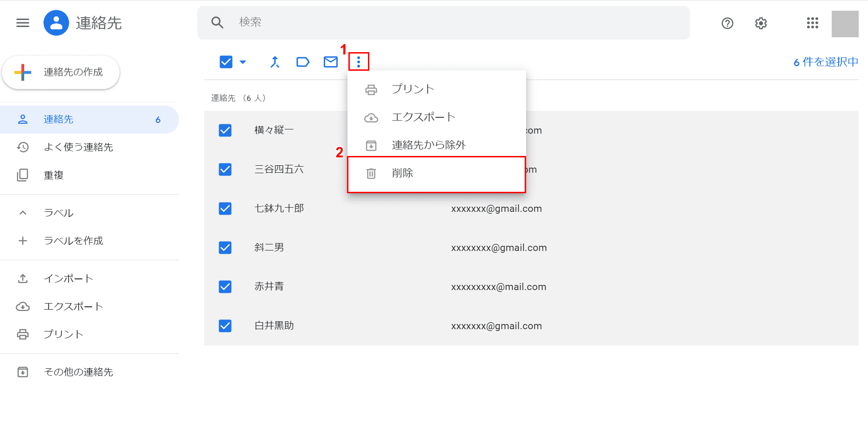Uncheck the checkbox for 白井黒助
The width and height of the screenshot is (868, 426).
tap(225, 326)
